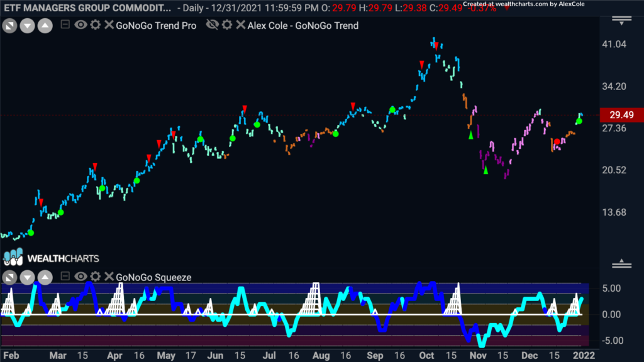Viewport: 644px width, 362px height.
Task: Click the Oct label on the time axis
Action: tap(426, 356)
